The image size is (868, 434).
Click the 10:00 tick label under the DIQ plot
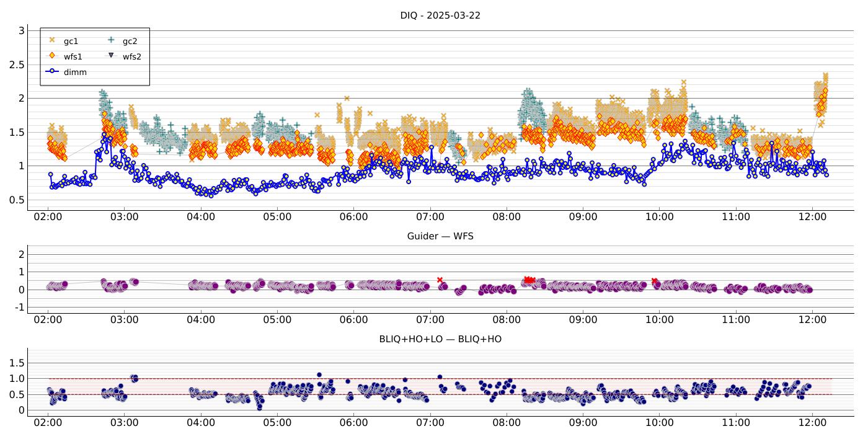[x=660, y=218]
